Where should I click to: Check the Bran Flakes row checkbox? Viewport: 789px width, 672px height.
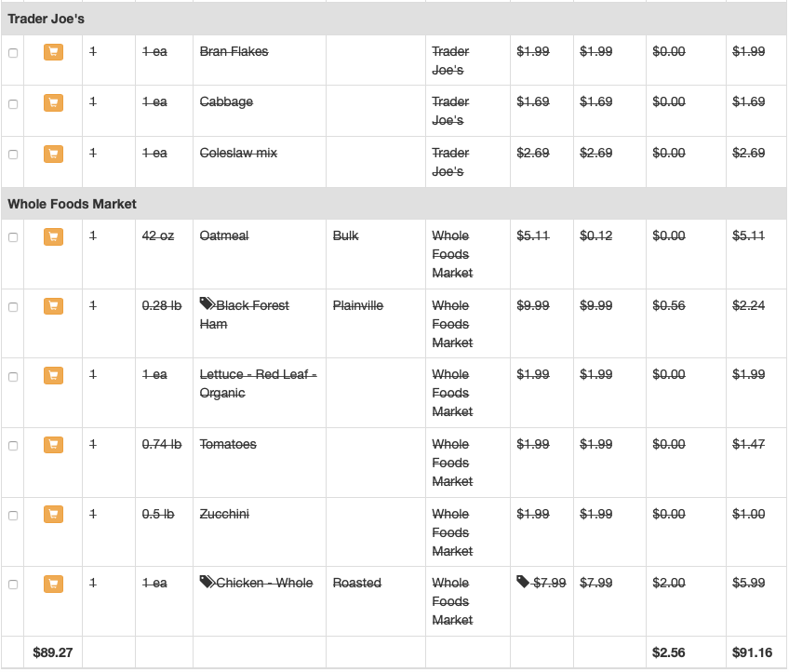[13, 53]
